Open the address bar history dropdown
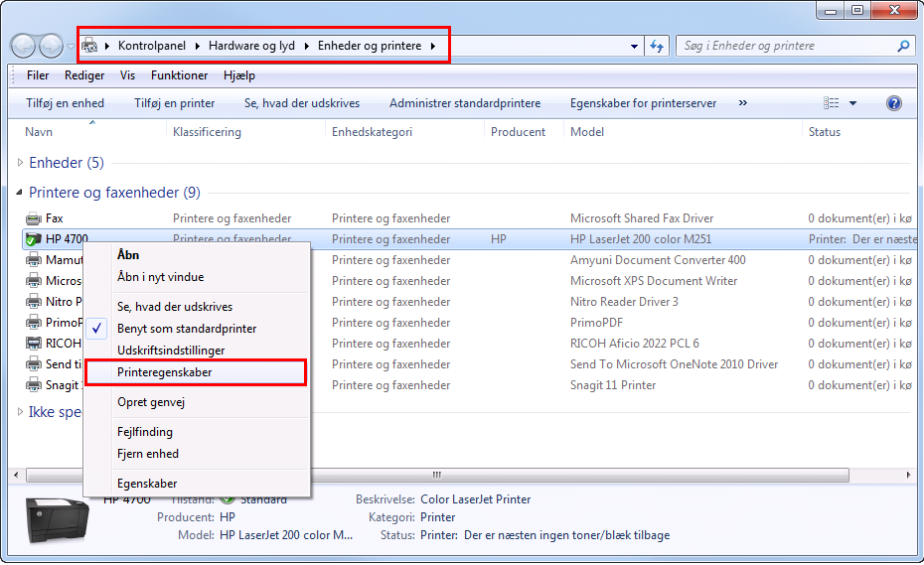The image size is (924, 565). (x=634, y=46)
